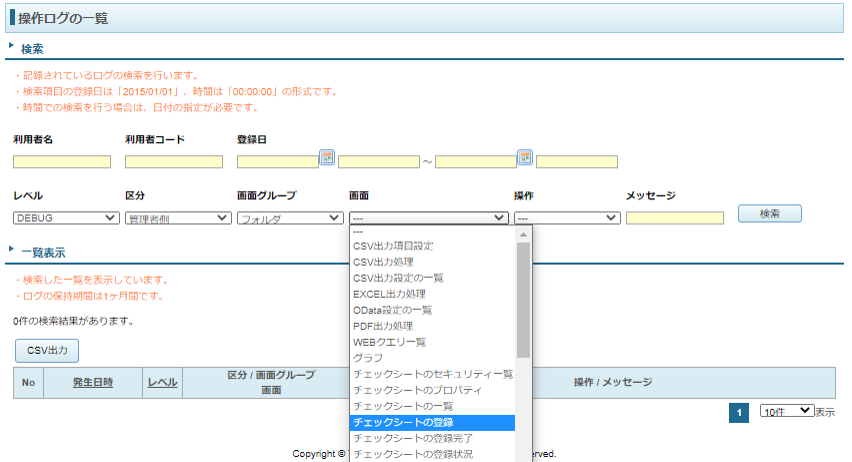Open the レベル dropdown showing DEBUG
Screen dimensions: 852x462
[x=66, y=218]
